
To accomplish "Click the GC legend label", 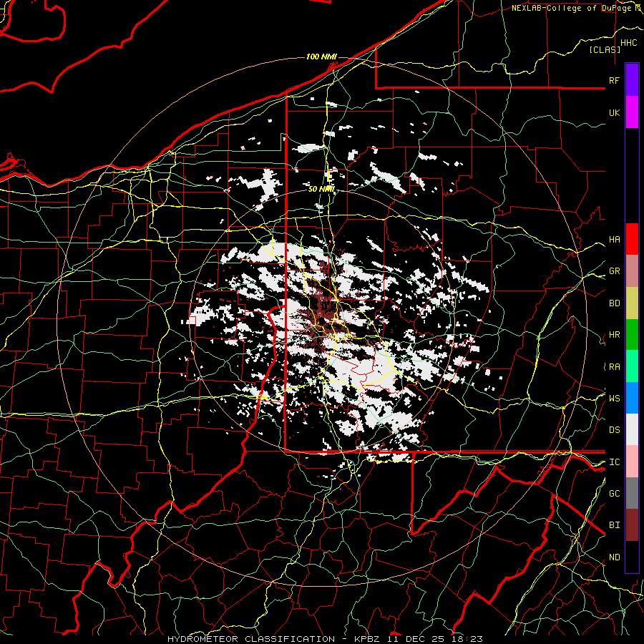I will (614, 494).
